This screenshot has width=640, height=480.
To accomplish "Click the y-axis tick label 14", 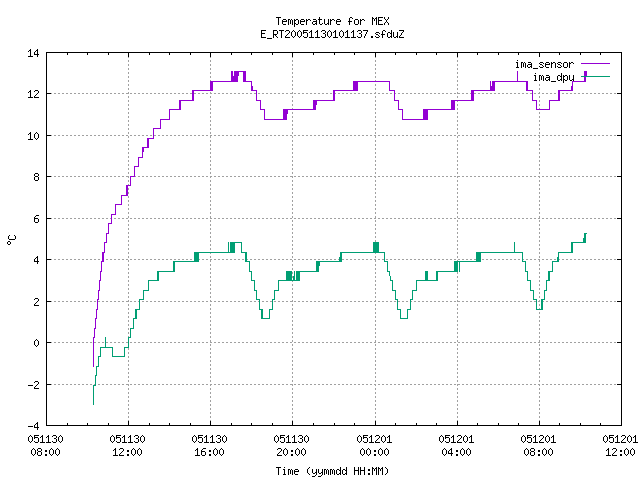I will [33, 53].
